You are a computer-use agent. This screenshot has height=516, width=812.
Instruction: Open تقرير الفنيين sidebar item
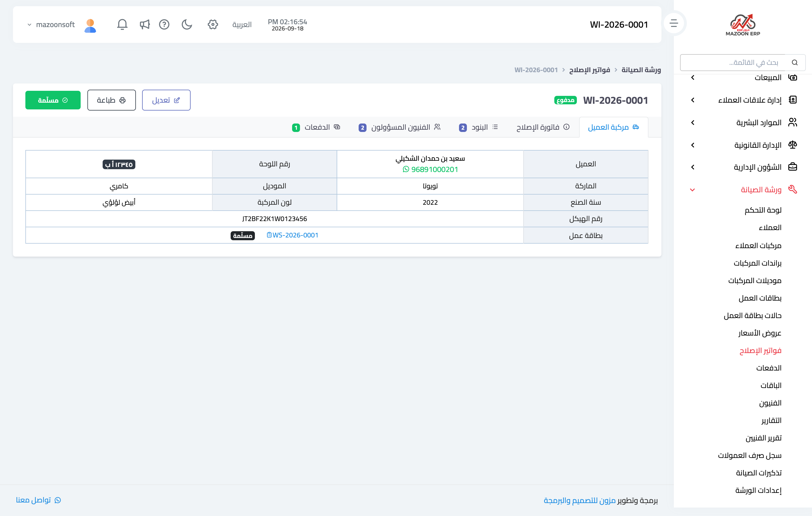(x=764, y=438)
